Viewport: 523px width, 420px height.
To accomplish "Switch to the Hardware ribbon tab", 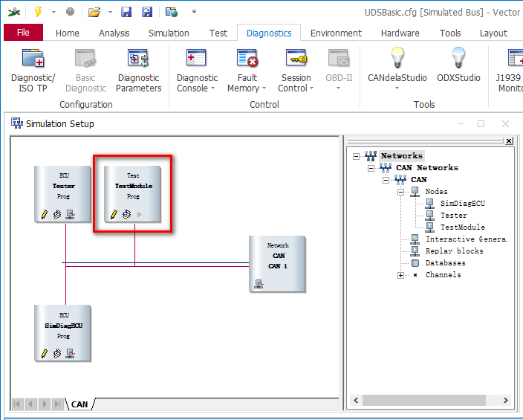I will coord(400,33).
